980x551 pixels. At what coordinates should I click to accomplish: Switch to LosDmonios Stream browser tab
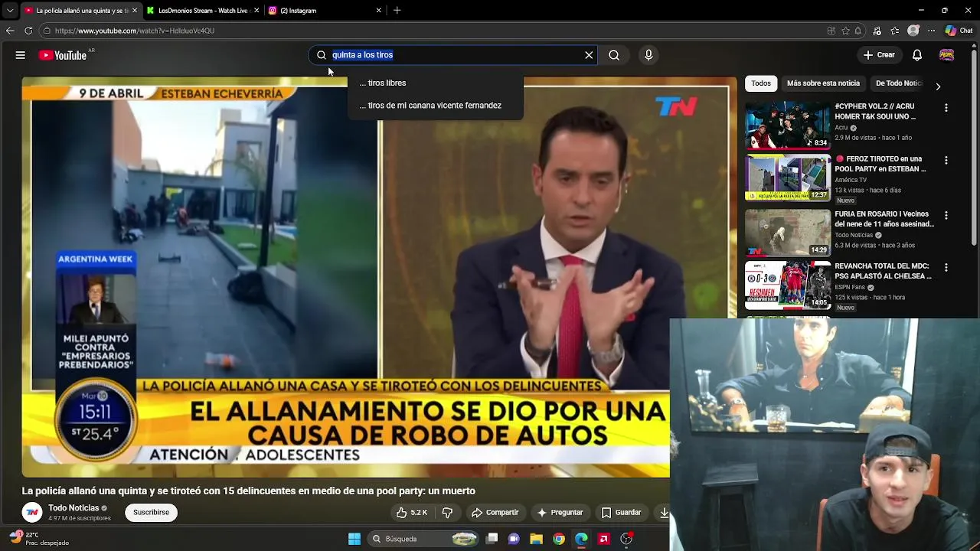click(x=203, y=11)
